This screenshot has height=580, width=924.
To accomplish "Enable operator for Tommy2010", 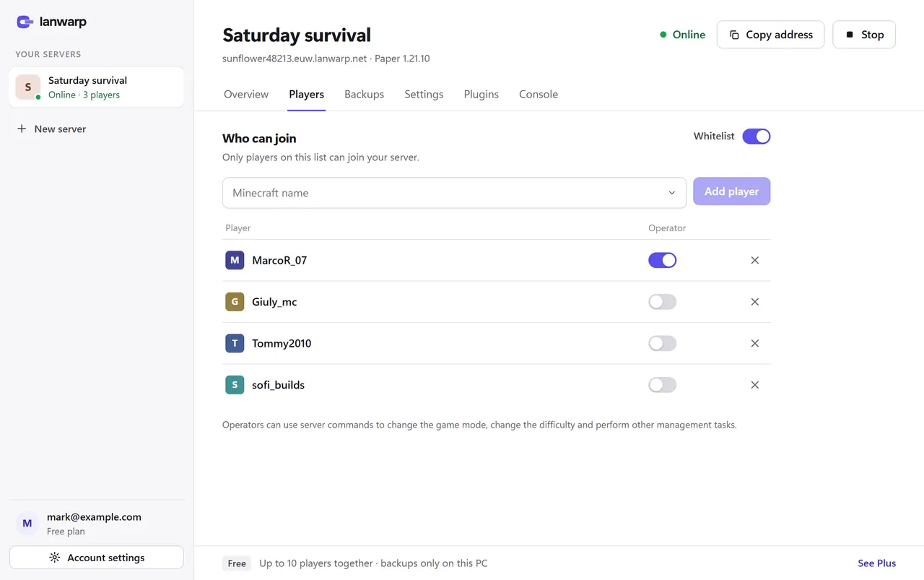I will click(x=662, y=343).
